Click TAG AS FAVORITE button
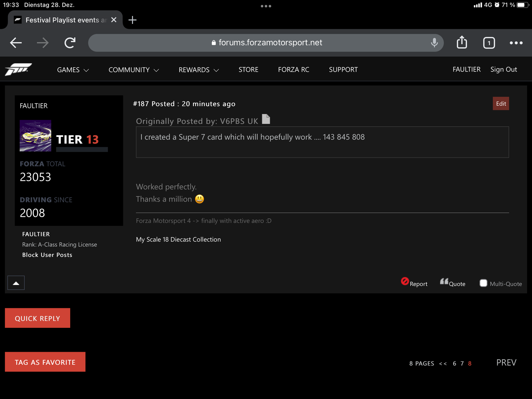Screen dimensions: 532x399 pos(45,362)
